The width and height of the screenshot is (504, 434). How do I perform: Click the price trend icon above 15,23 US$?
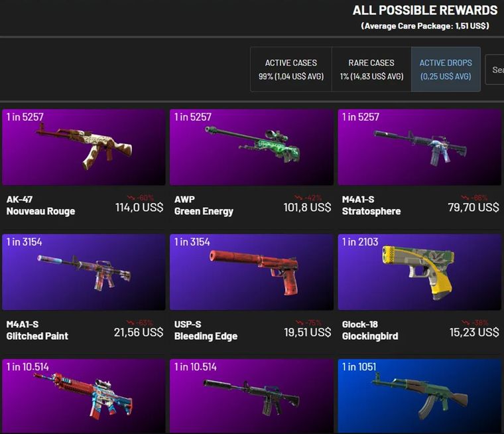click(466, 323)
